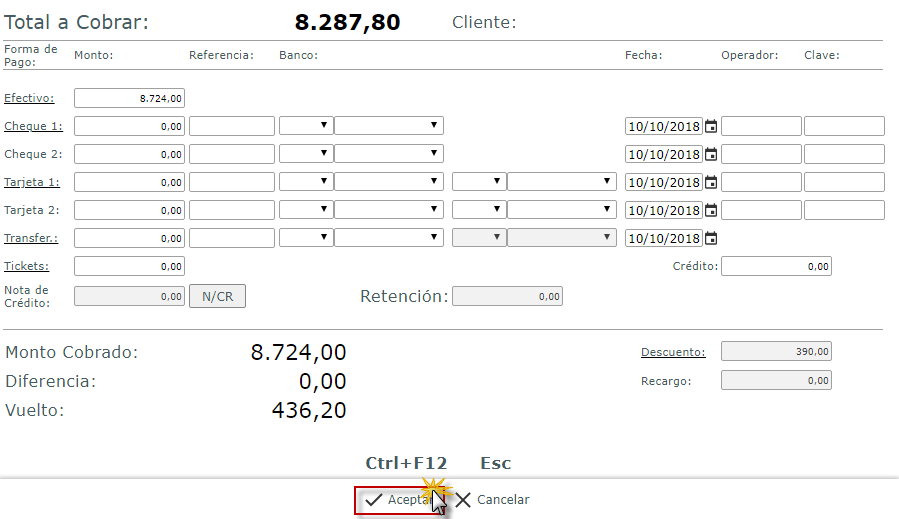Click the Transfer. date field

click(x=664, y=239)
